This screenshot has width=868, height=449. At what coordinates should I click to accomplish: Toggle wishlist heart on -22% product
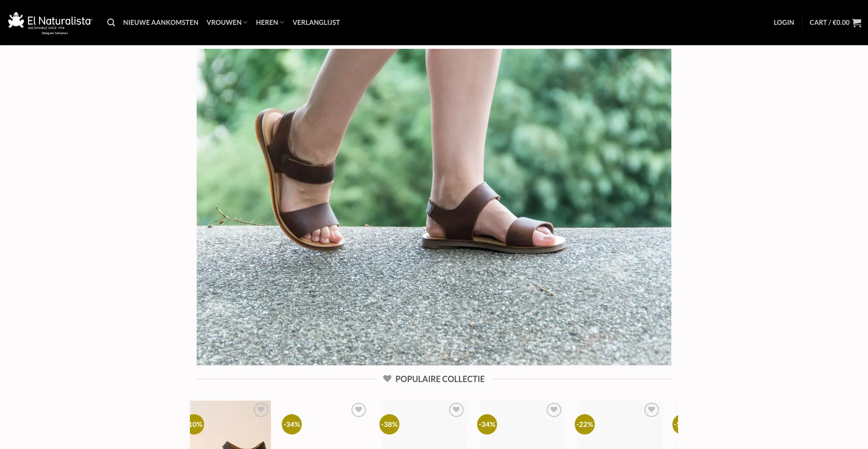click(651, 410)
